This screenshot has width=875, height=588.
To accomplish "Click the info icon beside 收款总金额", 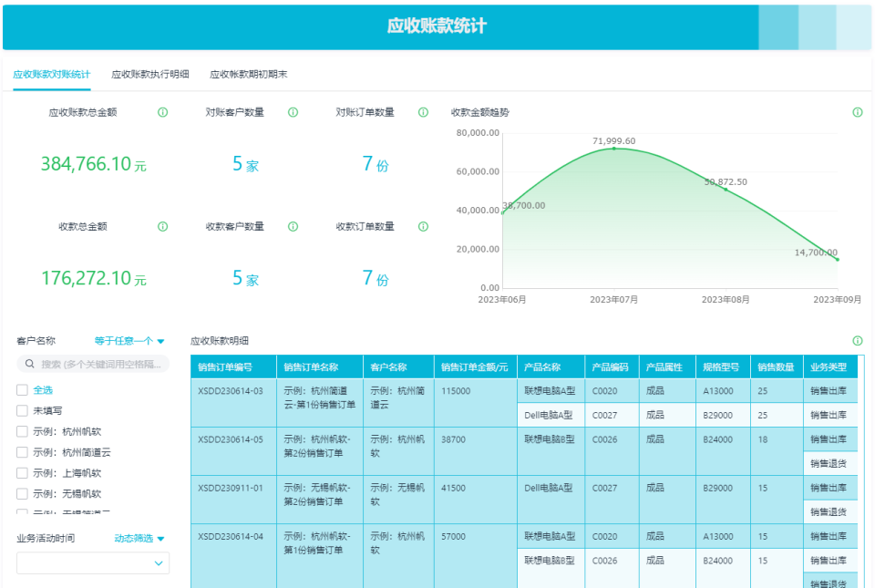I will (x=162, y=226).
